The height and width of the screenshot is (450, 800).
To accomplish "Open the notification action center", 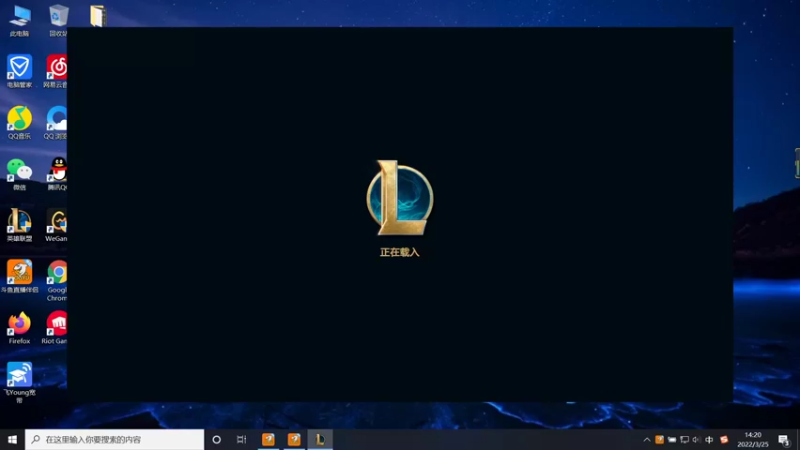I will click(784, 439).
